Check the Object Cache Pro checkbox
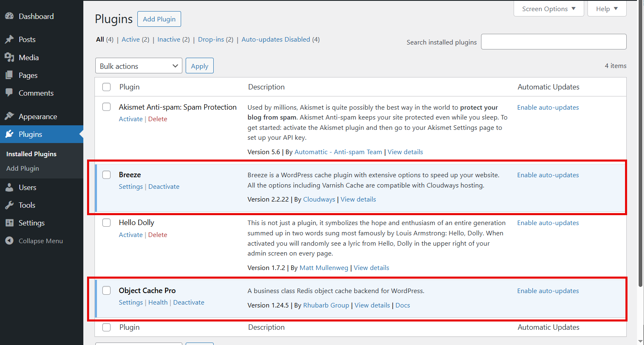Screen dimensions: 644x345 pyautogui.click(x=106, y=290)
